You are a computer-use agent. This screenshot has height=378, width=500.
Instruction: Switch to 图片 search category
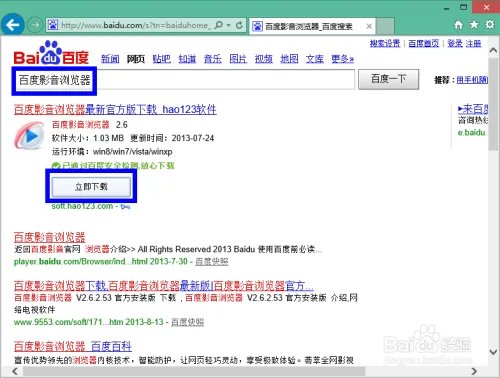[238, 59]
